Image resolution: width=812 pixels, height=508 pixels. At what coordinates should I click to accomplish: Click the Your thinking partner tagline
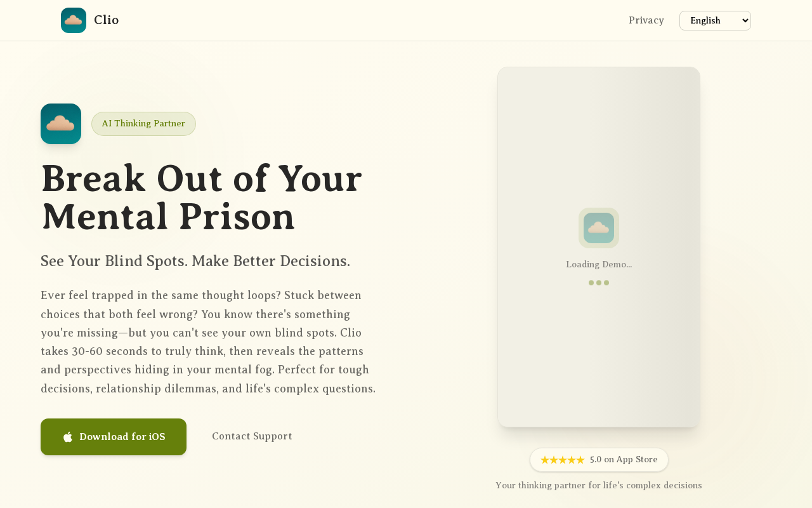(599, 486)
